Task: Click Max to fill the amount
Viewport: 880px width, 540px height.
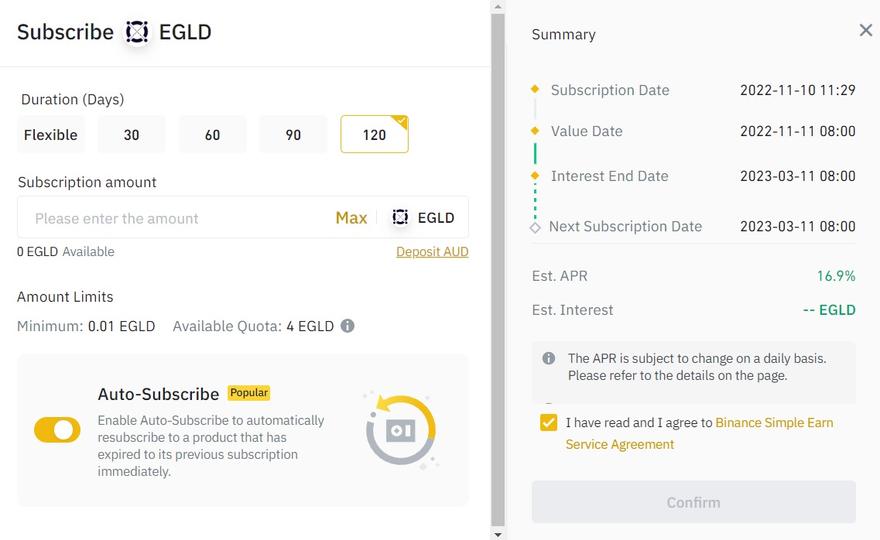Action: click(351, 218)
